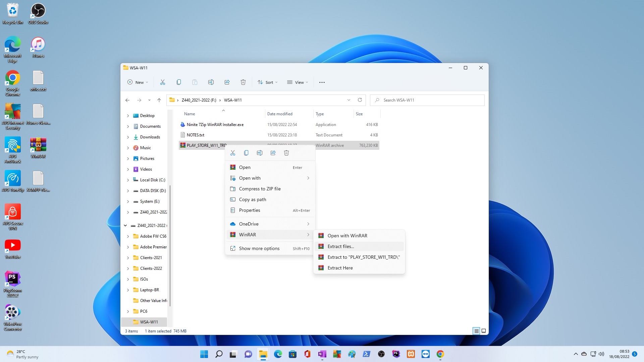Select Properties in context menu
Screen dimensions: 644x362
[x=270, y=210]
